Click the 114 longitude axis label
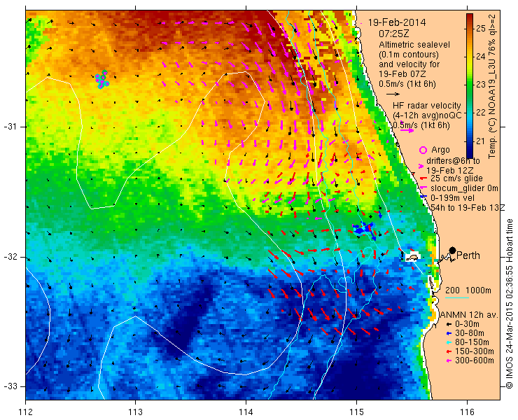 click(x=246, y=412)
